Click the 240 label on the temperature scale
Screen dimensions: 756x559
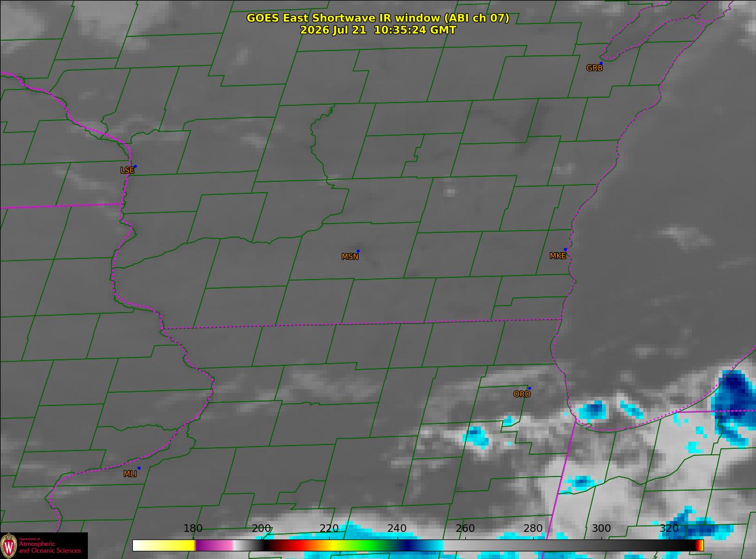click(x=397, y=529)
